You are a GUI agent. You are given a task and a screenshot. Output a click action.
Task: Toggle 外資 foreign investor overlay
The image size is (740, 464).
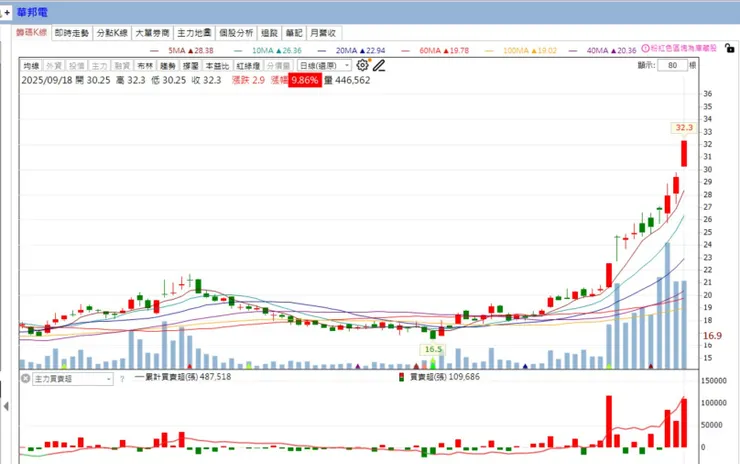54,66
